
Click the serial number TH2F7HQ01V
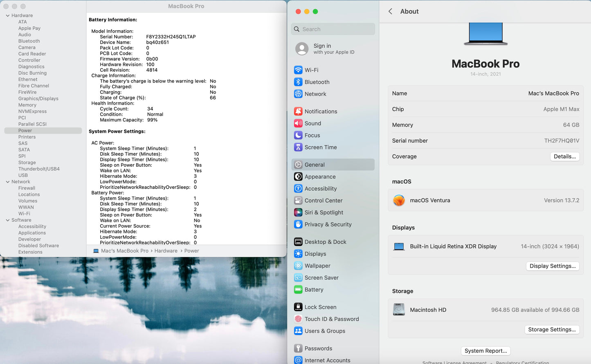[x=562, y=141]
